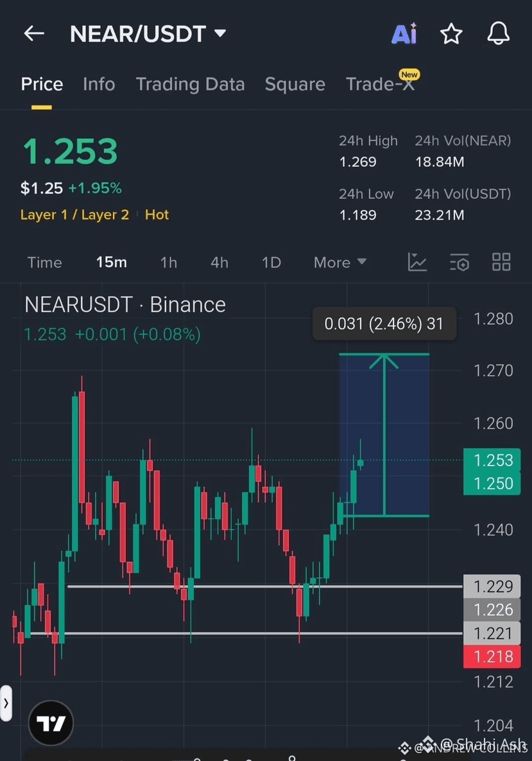Click the 24h Low value 1.189

pos(358,215)
